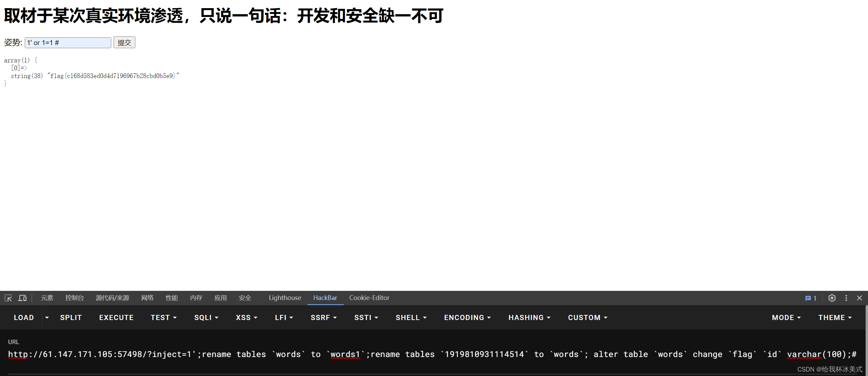868x376 pixels.
Task: Open the CUSTOM dropdown menu
Action: 588,318
